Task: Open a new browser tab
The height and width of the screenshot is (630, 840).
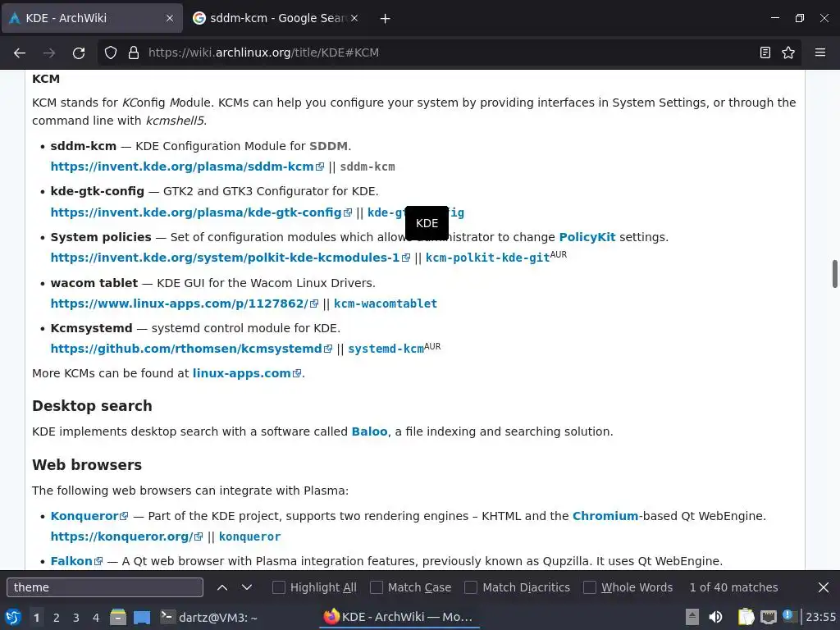Action: pyautogui.click(x=386, y=18)
